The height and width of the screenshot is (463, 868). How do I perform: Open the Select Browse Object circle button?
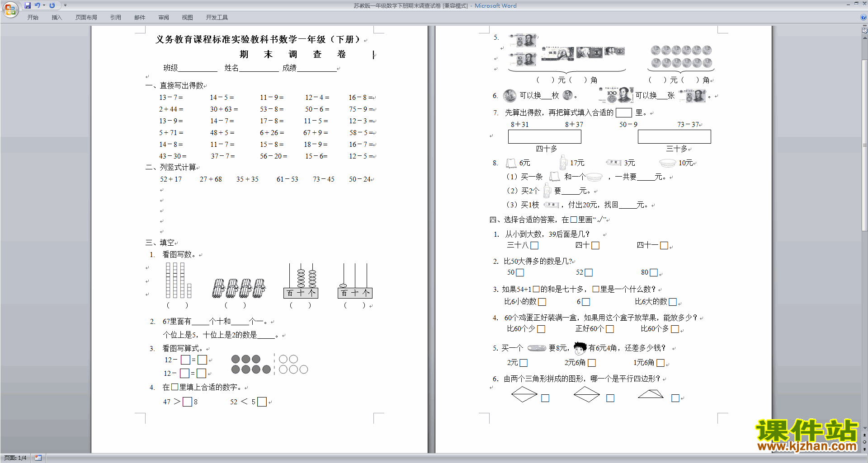click(x=865, y=442)
